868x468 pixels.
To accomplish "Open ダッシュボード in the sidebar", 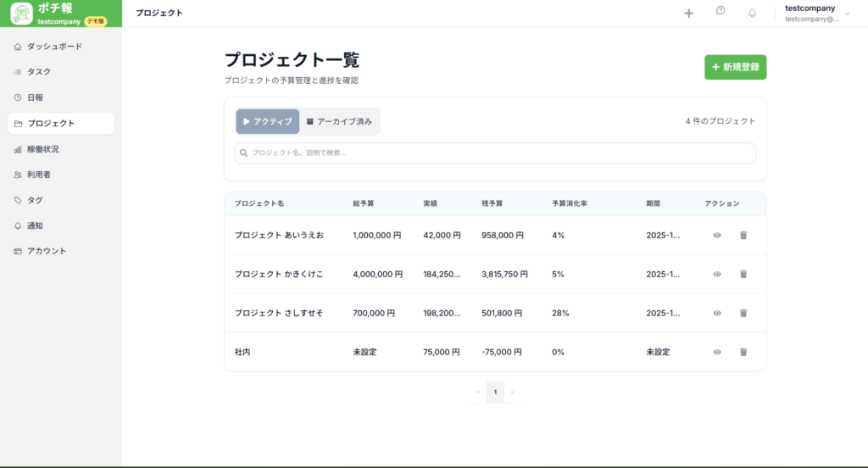I will pyautogui.click(x=54, y=46).
